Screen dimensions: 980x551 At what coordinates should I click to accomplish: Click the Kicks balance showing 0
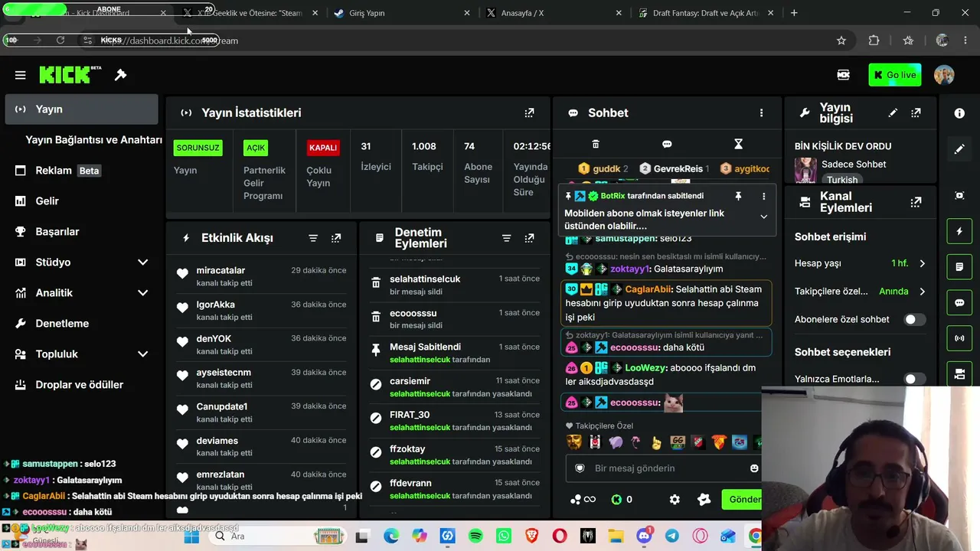(622, 500)
